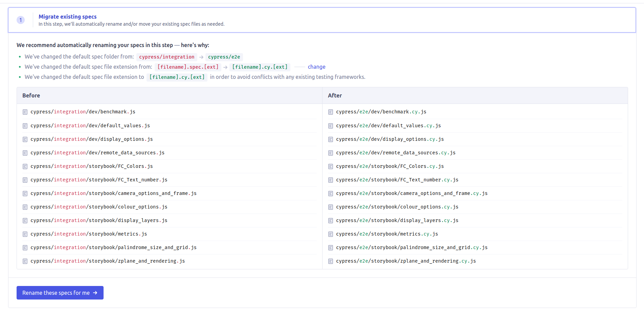Select the cypress/integration folder code tag
This screenshot has height=310, width=644.
pos(167,57)
